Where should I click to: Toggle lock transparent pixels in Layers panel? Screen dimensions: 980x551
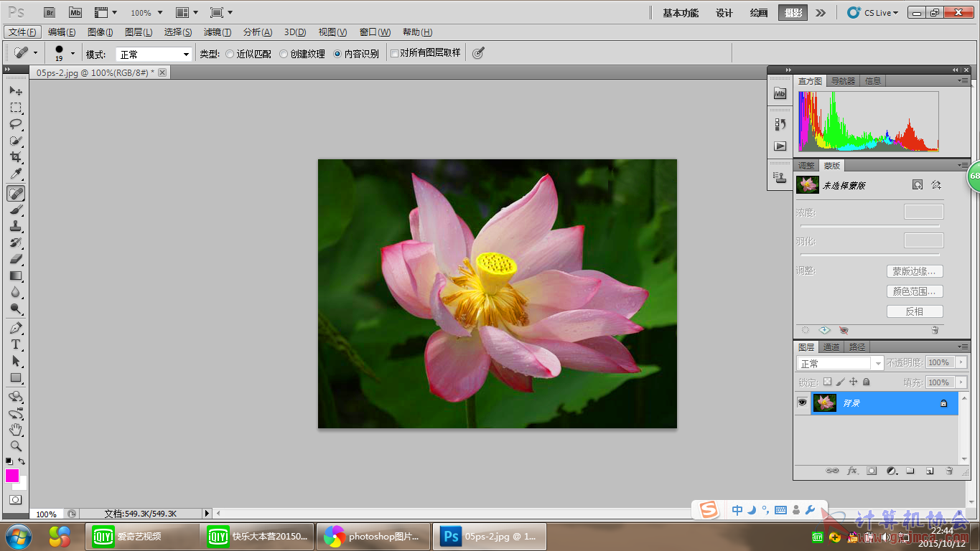click(x=827, y=382)
